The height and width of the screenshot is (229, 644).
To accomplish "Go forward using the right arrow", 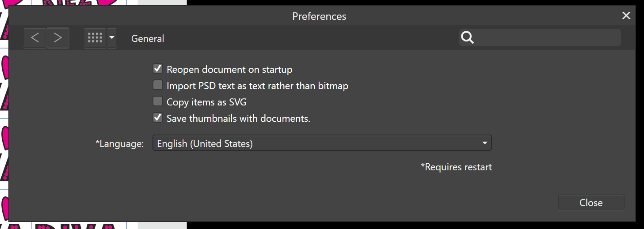I will pos(58,38).
